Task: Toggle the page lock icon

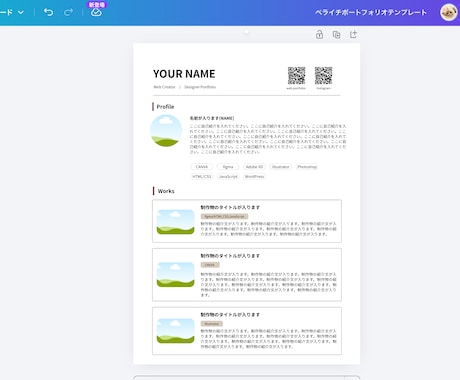Action: click(x=319, y=34)
